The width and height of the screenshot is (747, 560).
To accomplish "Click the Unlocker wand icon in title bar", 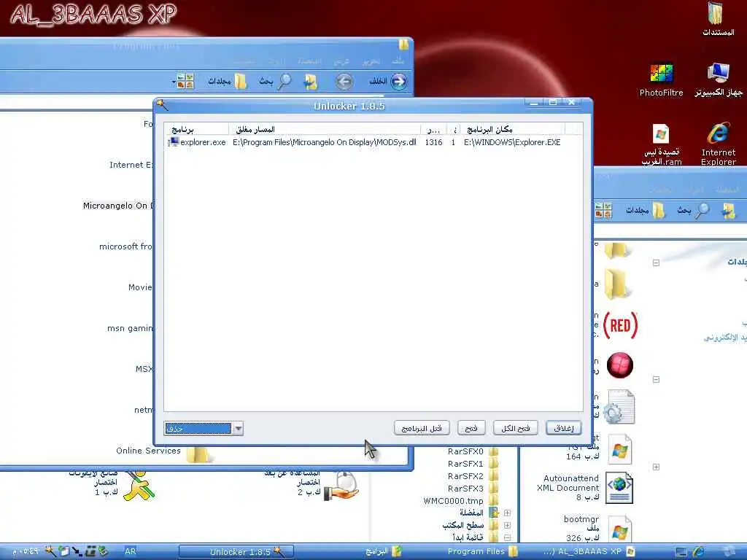I will click(x=163, y=104).
